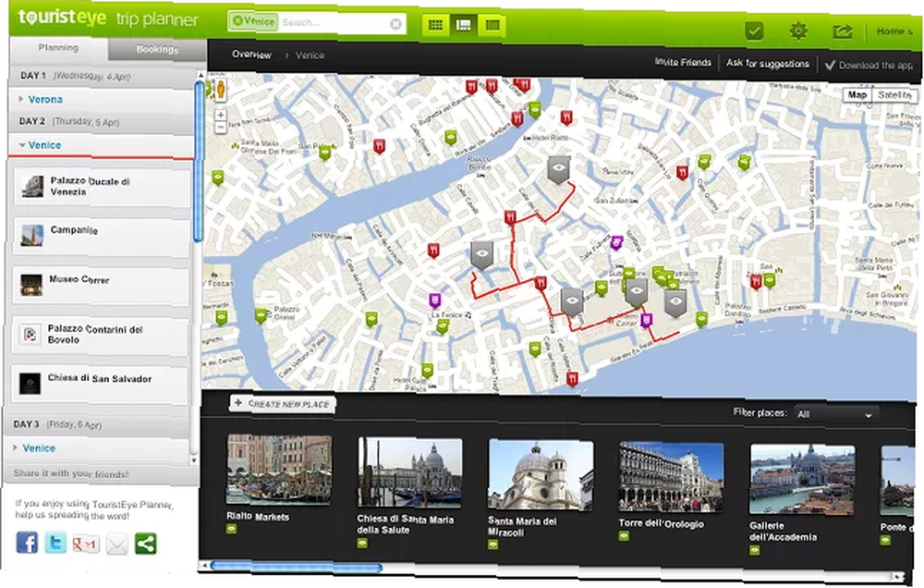The width and height of the screenshot is (924, 588).
Task: Switch map to Satellite view
Action: [894, 95]
